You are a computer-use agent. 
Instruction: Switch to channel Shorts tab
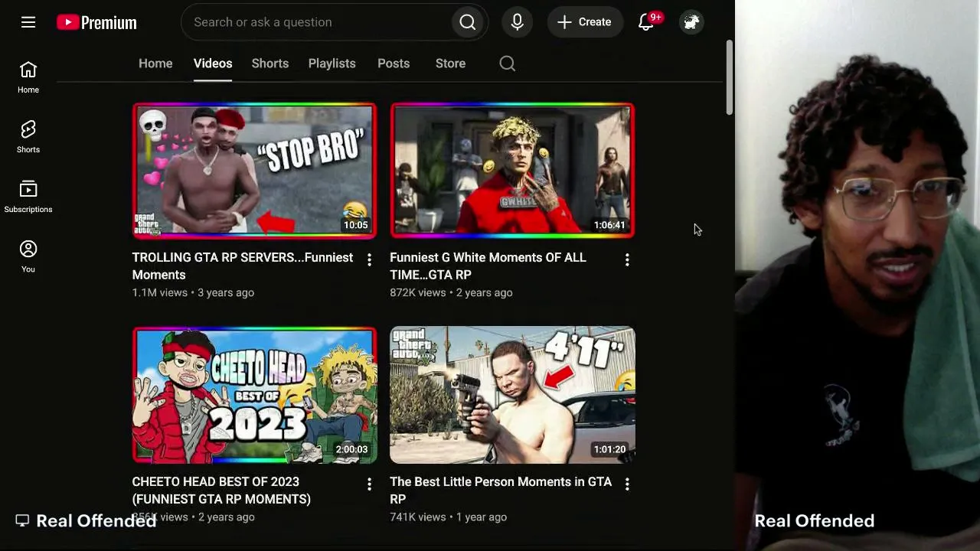[270, 64]
